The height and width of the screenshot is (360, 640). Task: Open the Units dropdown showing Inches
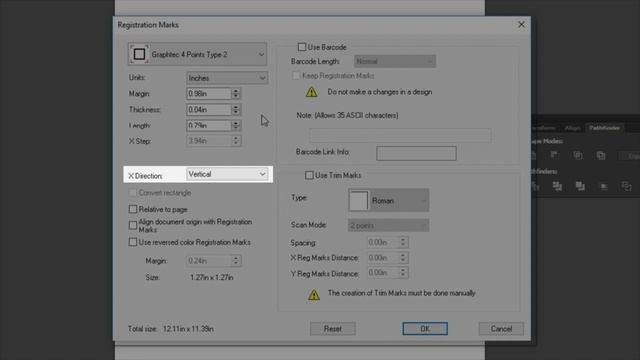click(x=227, y=78)
